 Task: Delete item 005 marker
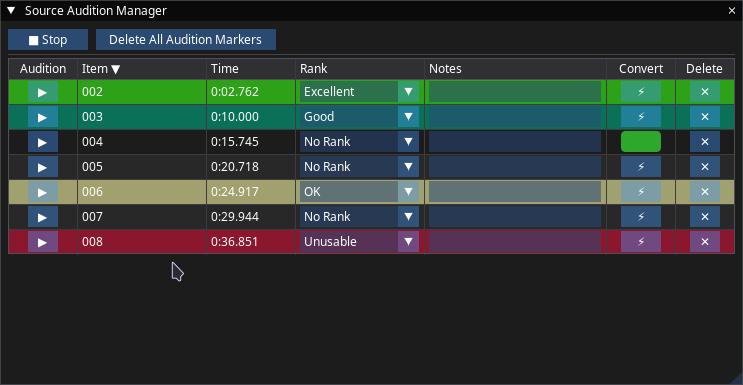(705, 167)
